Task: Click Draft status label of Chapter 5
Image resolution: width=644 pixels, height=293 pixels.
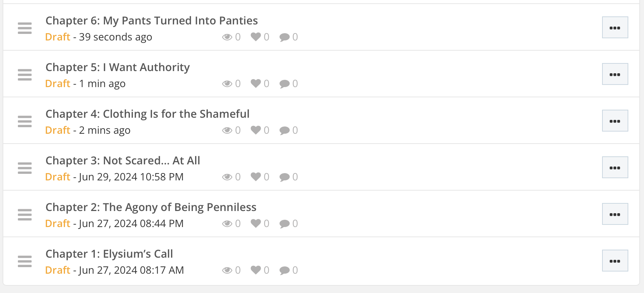Action: pos(58,83)
